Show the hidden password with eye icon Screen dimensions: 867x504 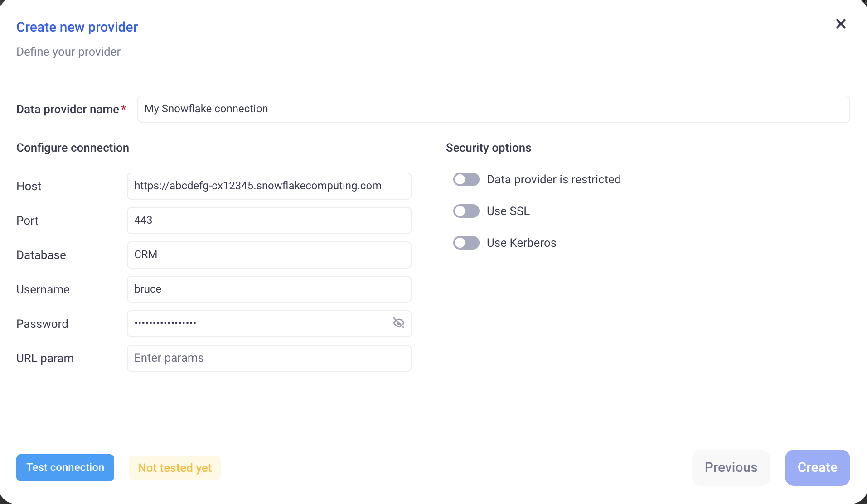pos(398,323)
